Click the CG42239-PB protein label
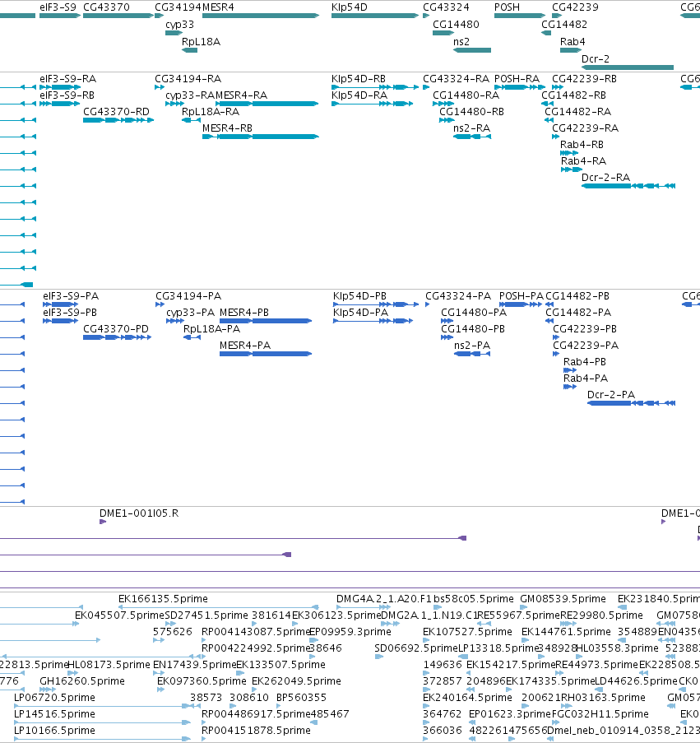Viewport: 700px width, 743px height. (585, 329)
